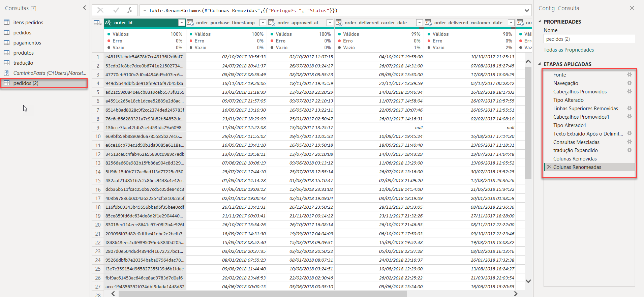Click cell e481f51cbdc54678b7cc49136f2d6af7
Image resolution: width=644 pixels, height=297 pixels.
click(x=145, y=57)
